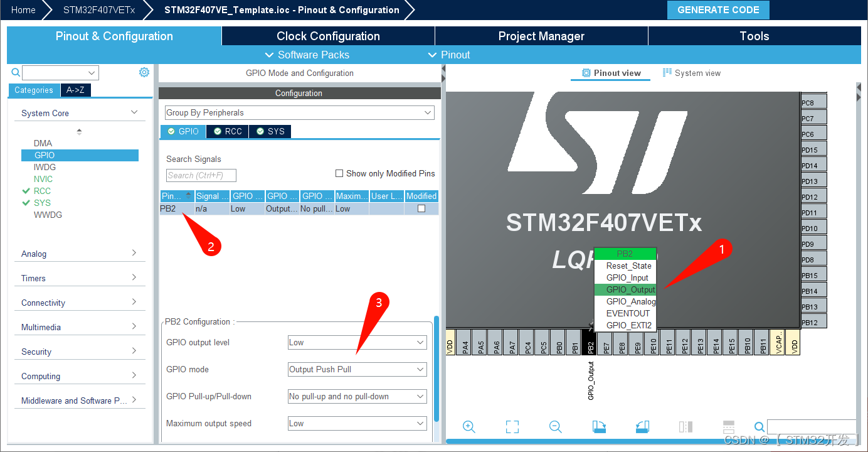This screenshot has height=452, width=868.
Task: Click the PC8 pin on chip
Action: tap(813, 102)
